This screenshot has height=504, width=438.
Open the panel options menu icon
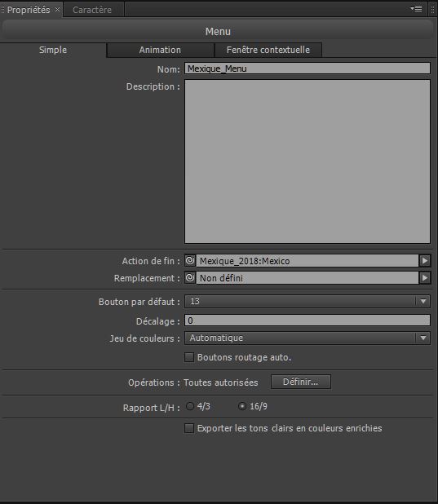coord(417,9)
